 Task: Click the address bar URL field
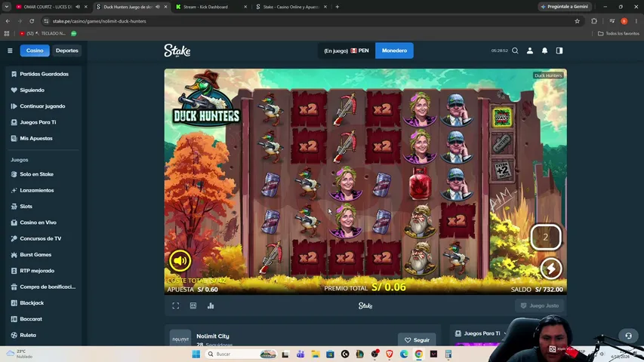click(308, 21)
